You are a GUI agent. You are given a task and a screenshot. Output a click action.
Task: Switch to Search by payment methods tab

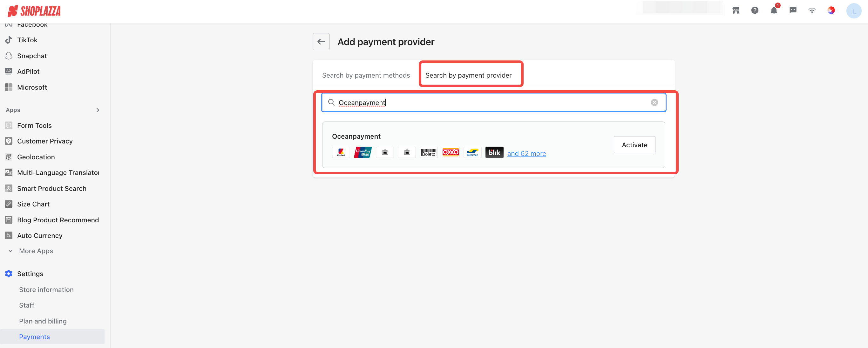point(366,75)
